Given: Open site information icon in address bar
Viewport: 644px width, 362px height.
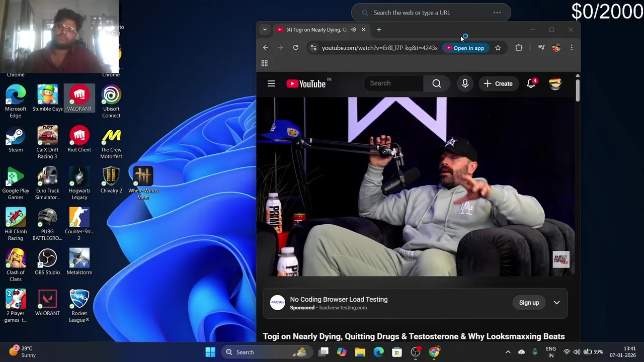Looking at the screenshot, I should coord(313,48).
